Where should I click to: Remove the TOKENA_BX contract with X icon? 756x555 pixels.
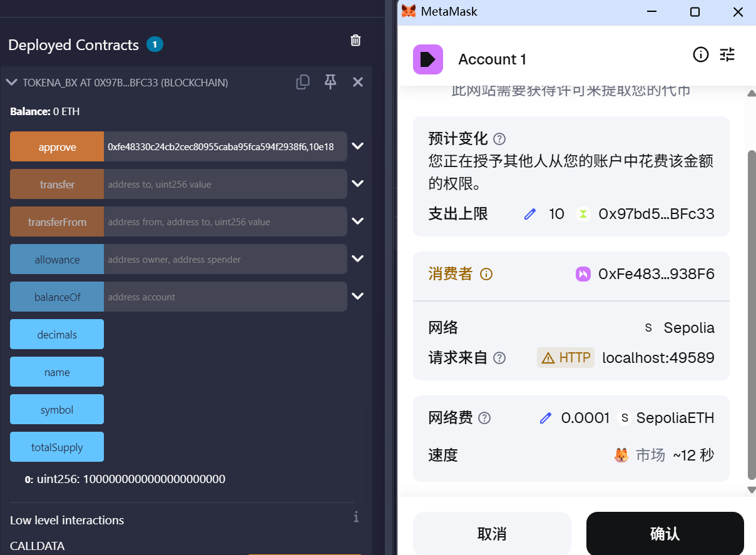358,82
